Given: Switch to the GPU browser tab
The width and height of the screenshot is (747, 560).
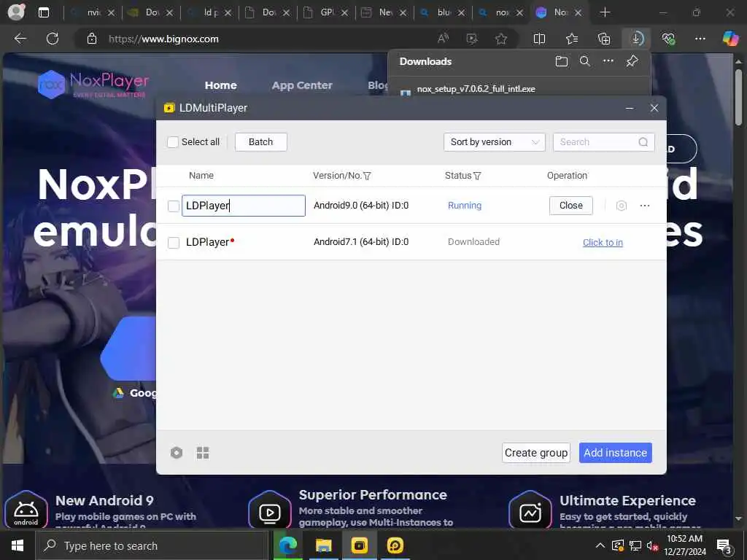Looking at the screenshot, I should pos(326,12).
